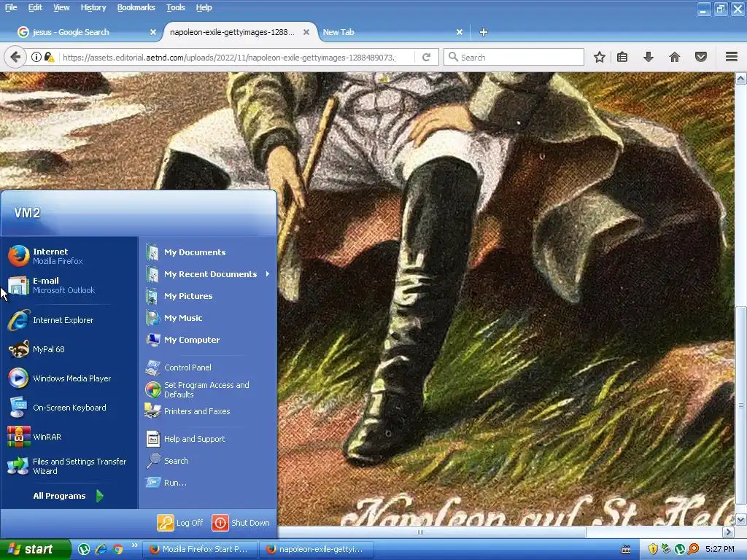This screenshot has height=560, width=747.
Task: Launch Chrome from quick launch bar
Action: click(117, 549)
